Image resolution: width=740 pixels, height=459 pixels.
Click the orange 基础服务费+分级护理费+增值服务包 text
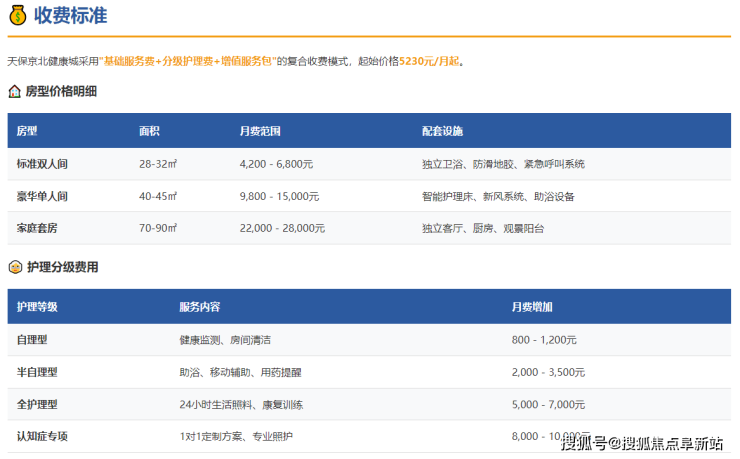(187, 61)
